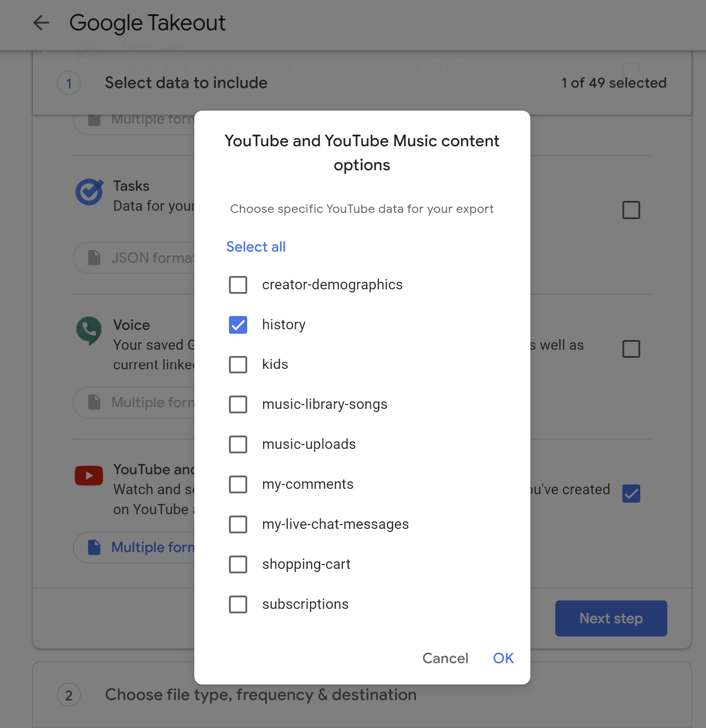Click the Google Takeout page title

pyautogui.click(x=147, y=23)
